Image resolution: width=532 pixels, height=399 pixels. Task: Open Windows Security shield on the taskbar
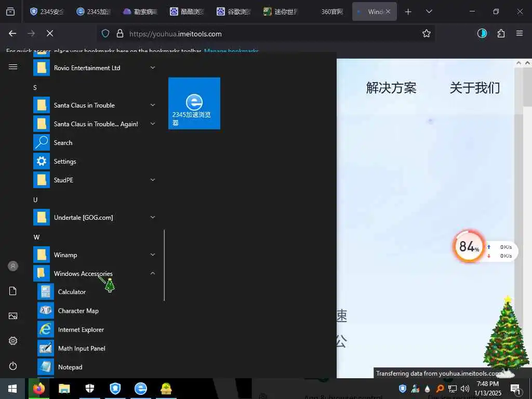coord(89,389)
